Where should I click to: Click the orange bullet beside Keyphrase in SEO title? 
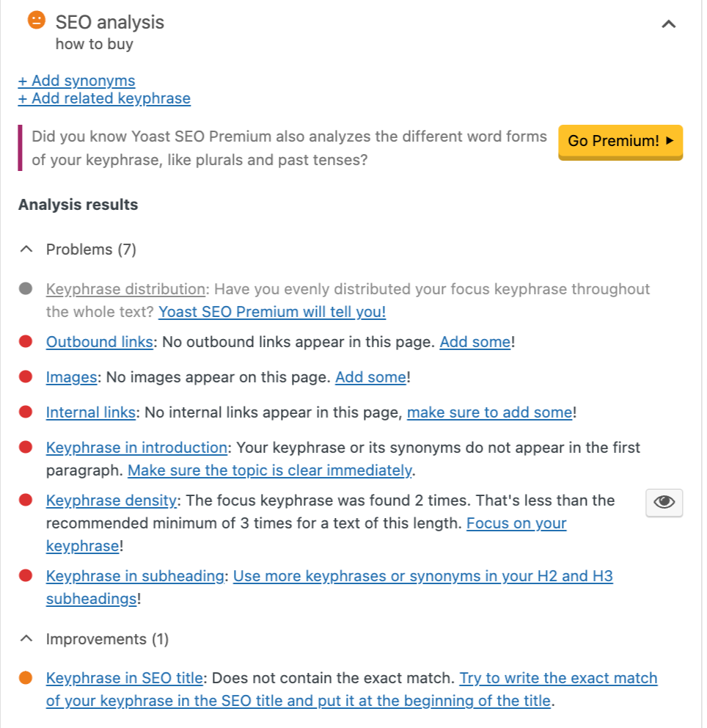pyautogui.click(x=26, y=678)
